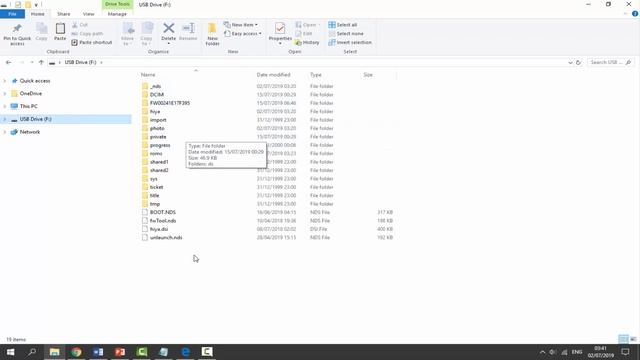Viewport: 640px width, 360px height.
Task: Open Word from the taskbar
Action: pyautogui.click(x=98, y=352)
